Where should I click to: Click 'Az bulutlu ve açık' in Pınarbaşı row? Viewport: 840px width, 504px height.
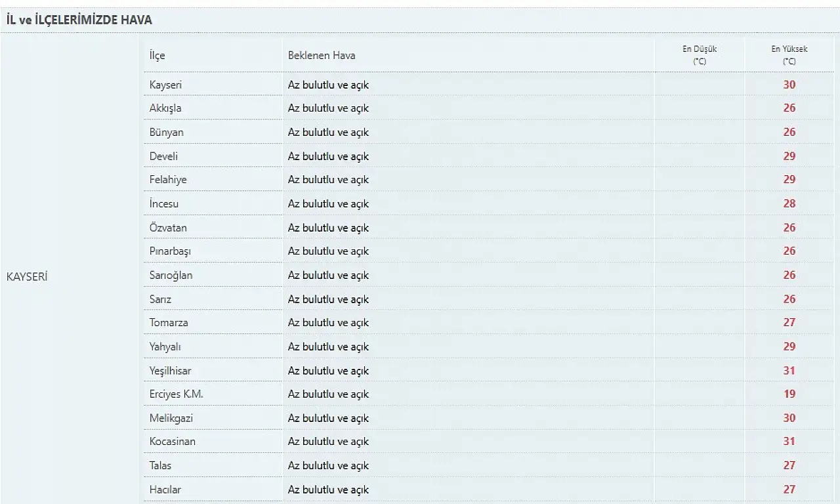click(328, 251)
